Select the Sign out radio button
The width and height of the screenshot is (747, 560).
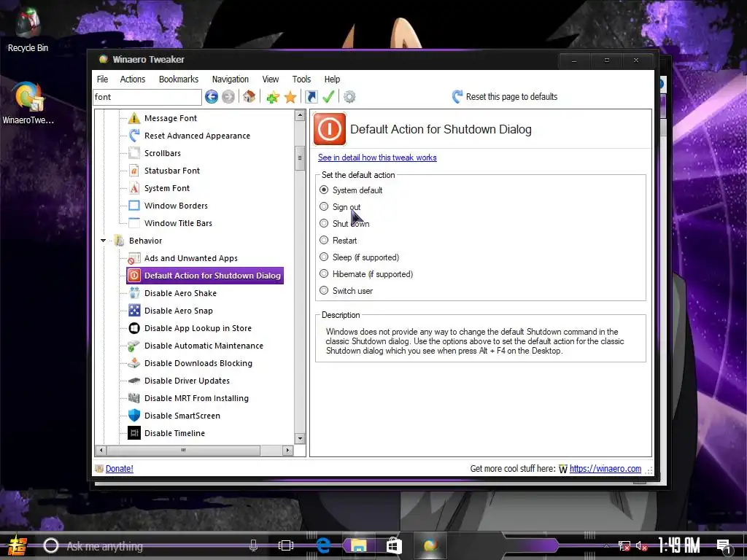(324, 206)
